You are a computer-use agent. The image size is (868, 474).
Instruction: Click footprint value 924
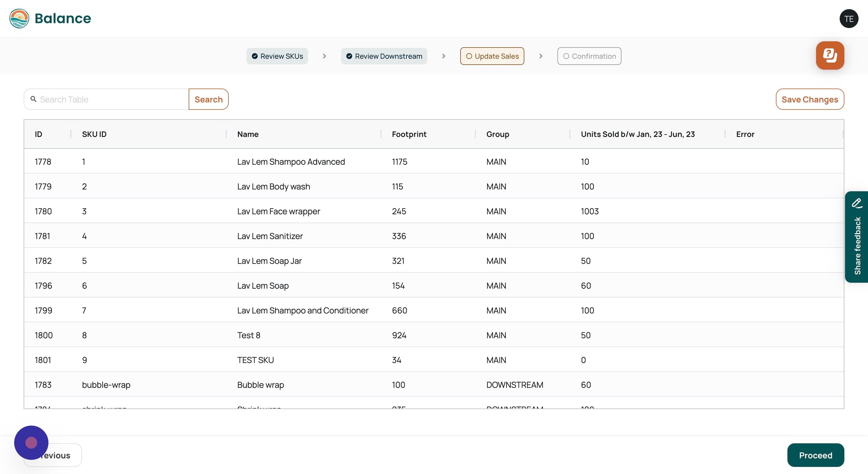(399, 335)
